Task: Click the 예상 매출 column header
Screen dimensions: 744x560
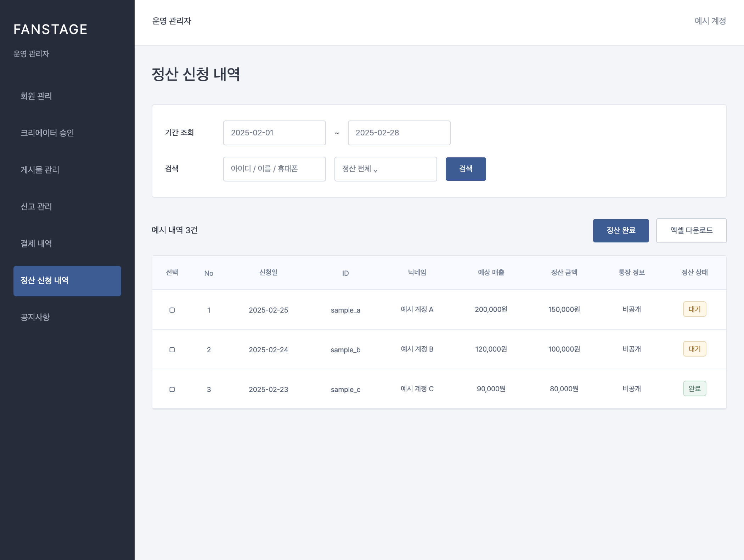Action: coord(491,273)
